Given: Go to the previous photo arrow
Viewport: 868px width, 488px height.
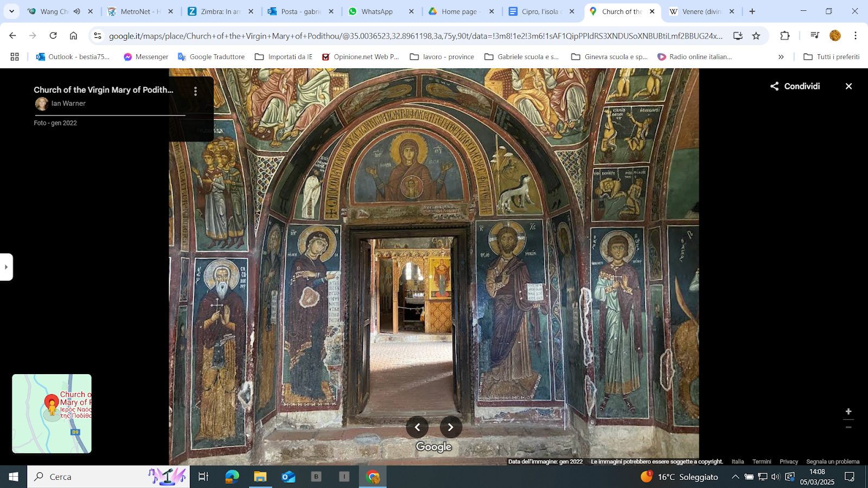Looking at the screenshot, I should tap(417, 427).
